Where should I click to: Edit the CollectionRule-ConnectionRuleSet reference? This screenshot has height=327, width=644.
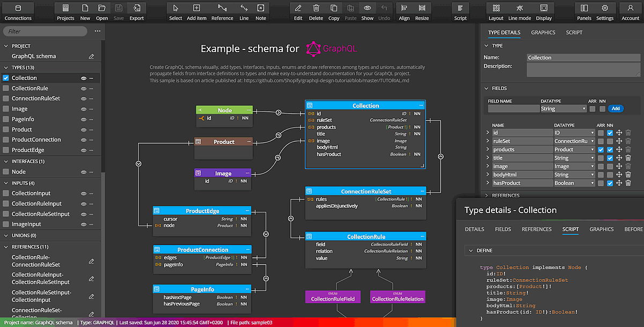(91, 261)
